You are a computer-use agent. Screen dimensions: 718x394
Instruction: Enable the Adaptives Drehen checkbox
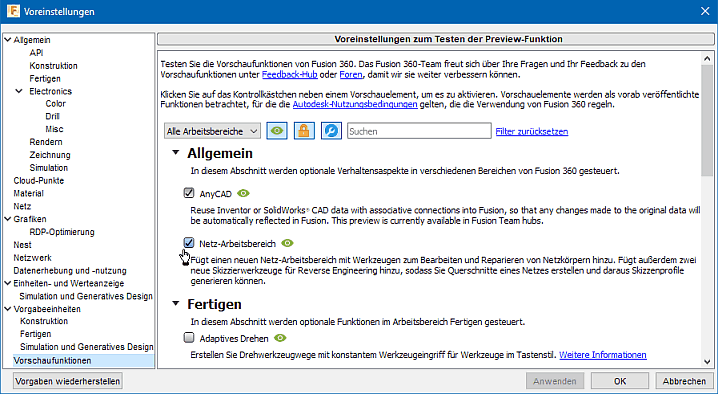[189, 338]
